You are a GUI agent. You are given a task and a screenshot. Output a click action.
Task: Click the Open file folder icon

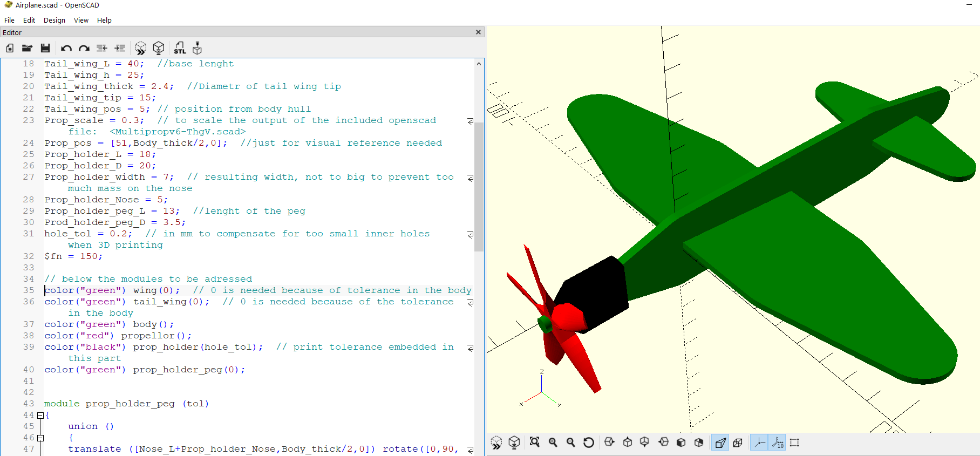coord(27,48)
